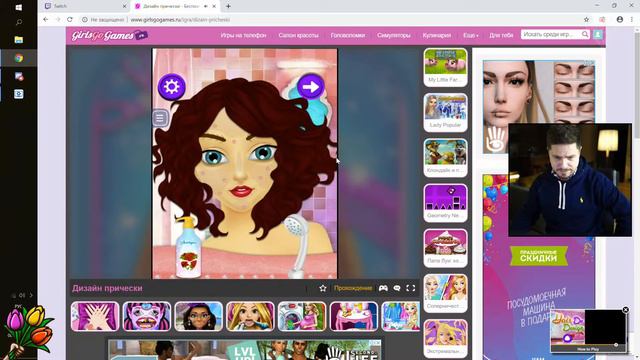
Task: Click the Chrome taskbar icon
Action: tap(19, 58)
